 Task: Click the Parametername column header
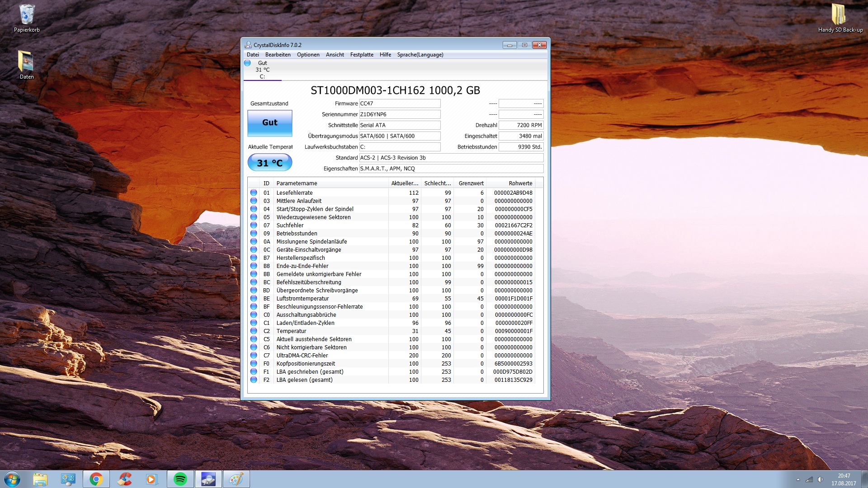tap(297, 183)
